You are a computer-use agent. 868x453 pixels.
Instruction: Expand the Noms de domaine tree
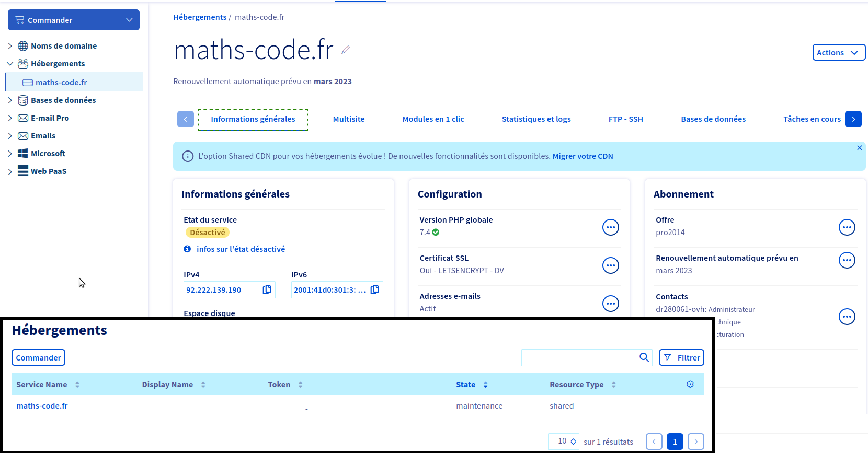pyautogui.click(x=10, y=46)
